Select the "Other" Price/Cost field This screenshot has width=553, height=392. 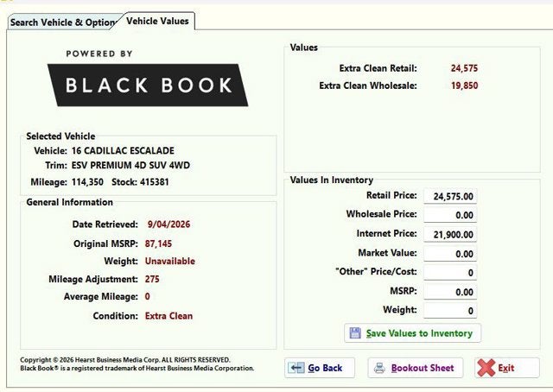point(450,273)
